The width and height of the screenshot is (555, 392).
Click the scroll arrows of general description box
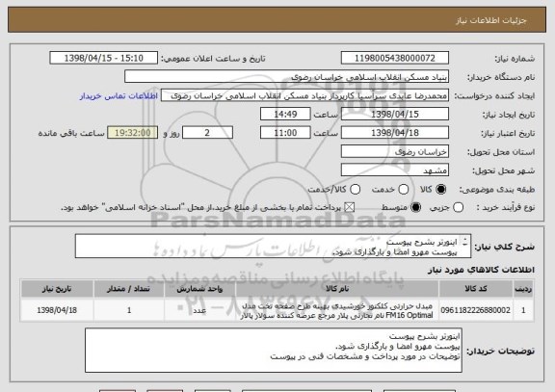click(x=465, y=242)
